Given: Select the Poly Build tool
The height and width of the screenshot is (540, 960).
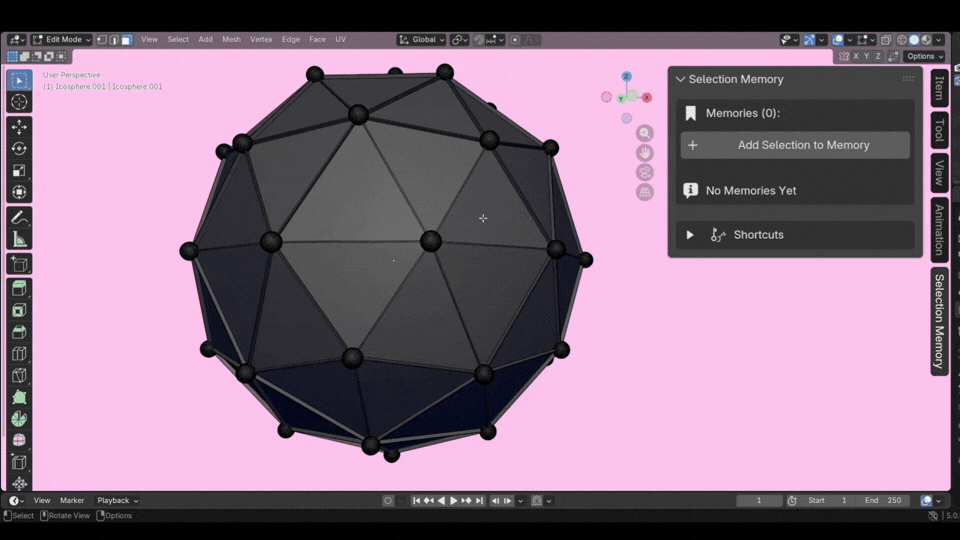Looking at the screenshot, I should 19,397.
